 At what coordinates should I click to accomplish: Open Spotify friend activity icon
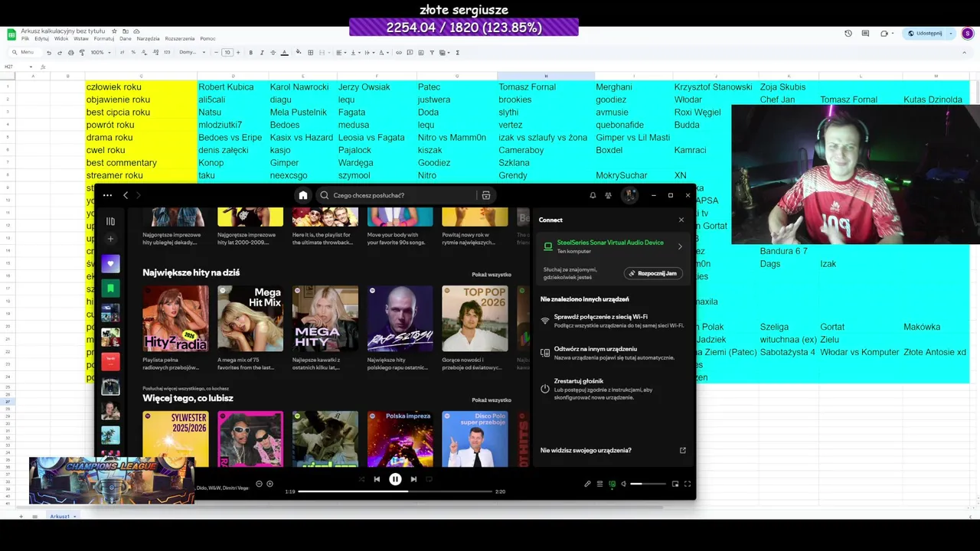pyautogui.click(x=609, y=195)
